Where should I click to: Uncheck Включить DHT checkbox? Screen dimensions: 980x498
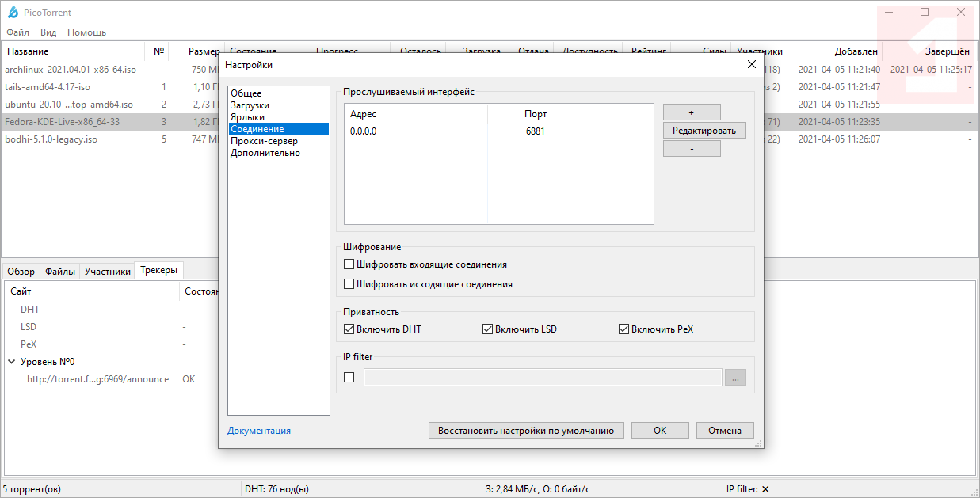[349, 329]
